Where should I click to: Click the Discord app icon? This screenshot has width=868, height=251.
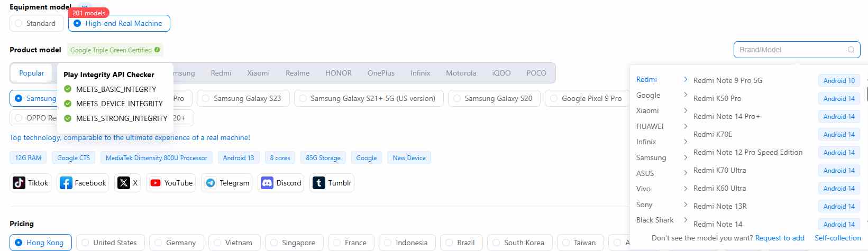(x=267, y=183)
